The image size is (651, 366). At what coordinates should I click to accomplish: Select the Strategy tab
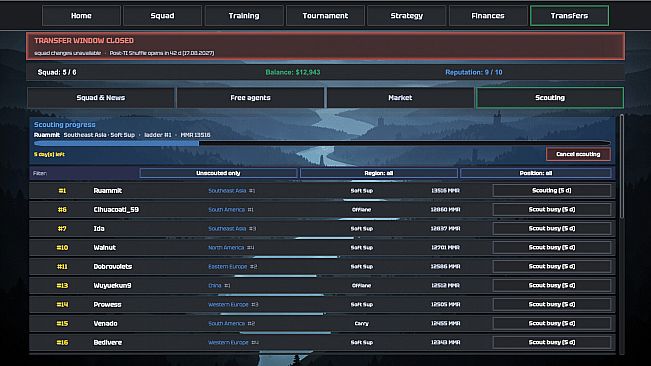406,16
